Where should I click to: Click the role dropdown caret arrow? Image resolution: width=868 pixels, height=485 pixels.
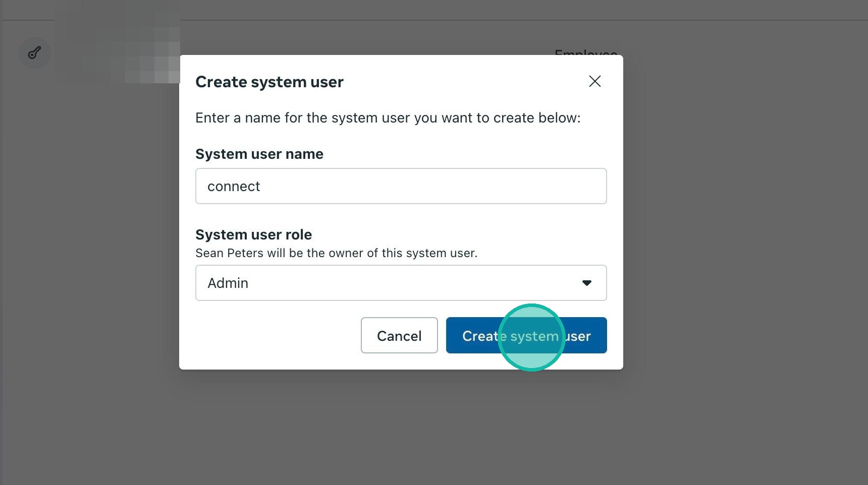click(x=586, y=283)
